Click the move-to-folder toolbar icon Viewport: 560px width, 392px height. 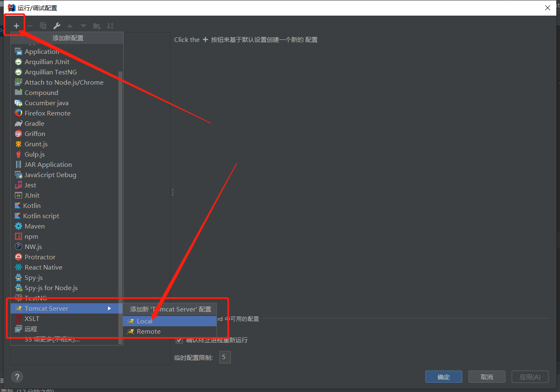97,26
